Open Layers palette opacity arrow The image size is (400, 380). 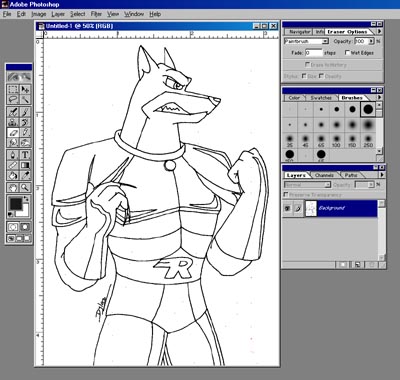click(371, 185)
